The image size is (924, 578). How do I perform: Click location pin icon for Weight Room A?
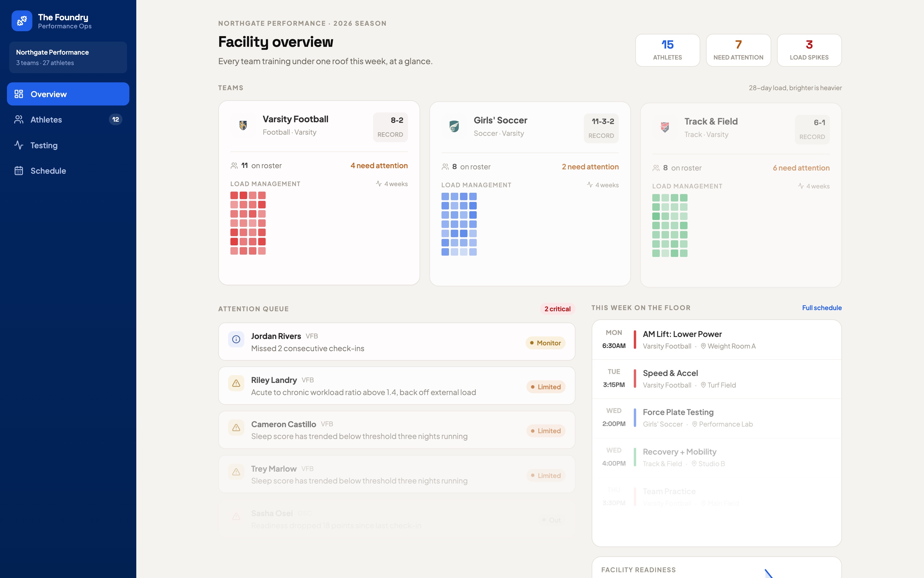[703, 346]
